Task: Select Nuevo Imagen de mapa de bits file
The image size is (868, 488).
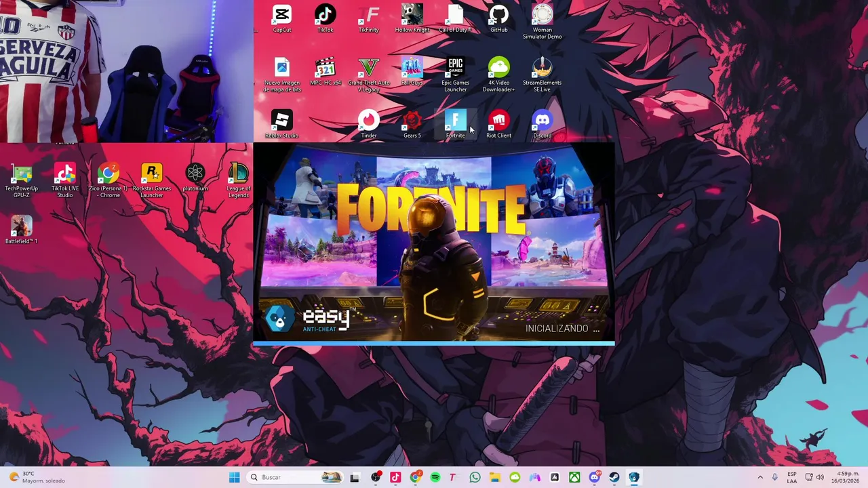Action: pyautogui.click(x=281, y=75)
